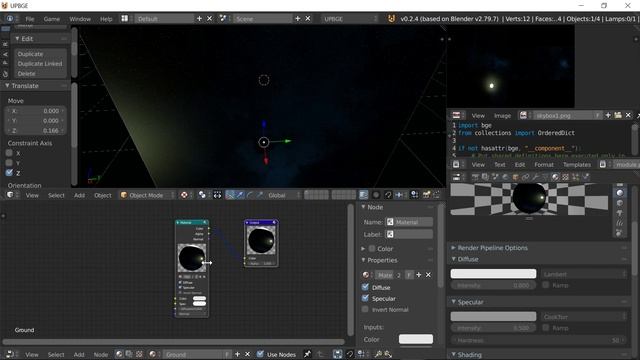The height and width of the screenshot is (360, 640).
Task: Toggle the Use Nodes checkbox
Action: coord(260,354)
